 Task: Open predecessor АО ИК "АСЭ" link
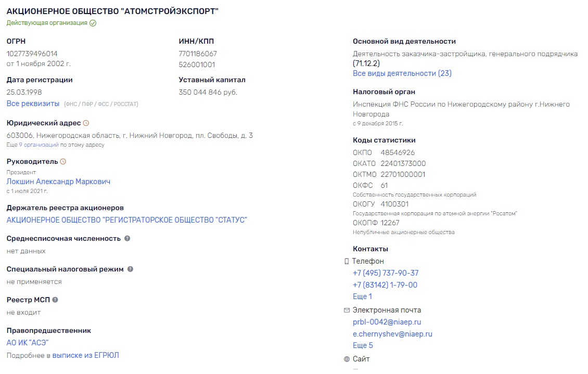[28, 342]
